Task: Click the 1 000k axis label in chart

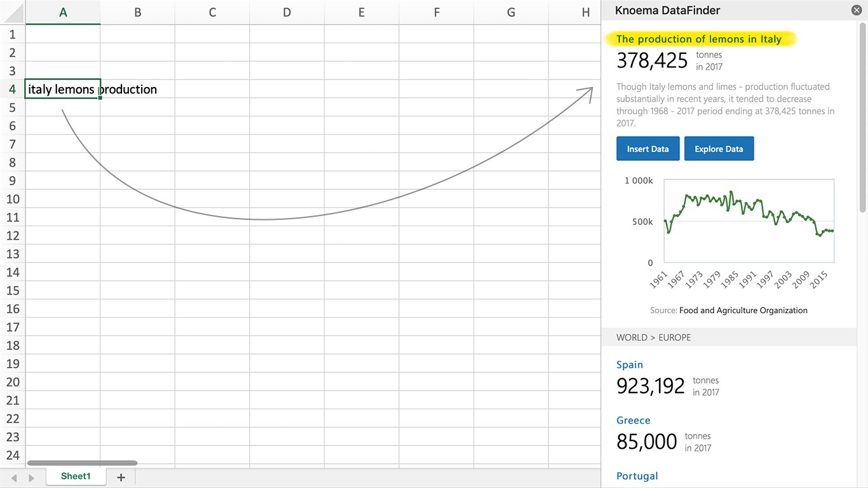Action: tap(639, 180)
